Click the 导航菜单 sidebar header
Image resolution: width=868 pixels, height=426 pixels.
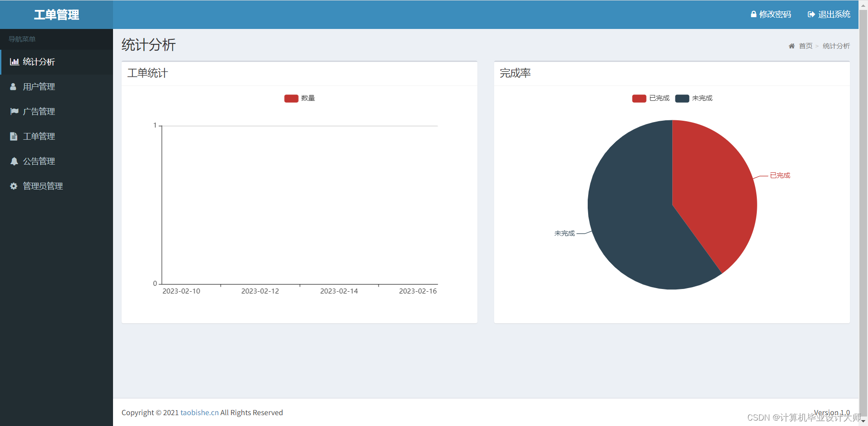[x=22, y=39]
